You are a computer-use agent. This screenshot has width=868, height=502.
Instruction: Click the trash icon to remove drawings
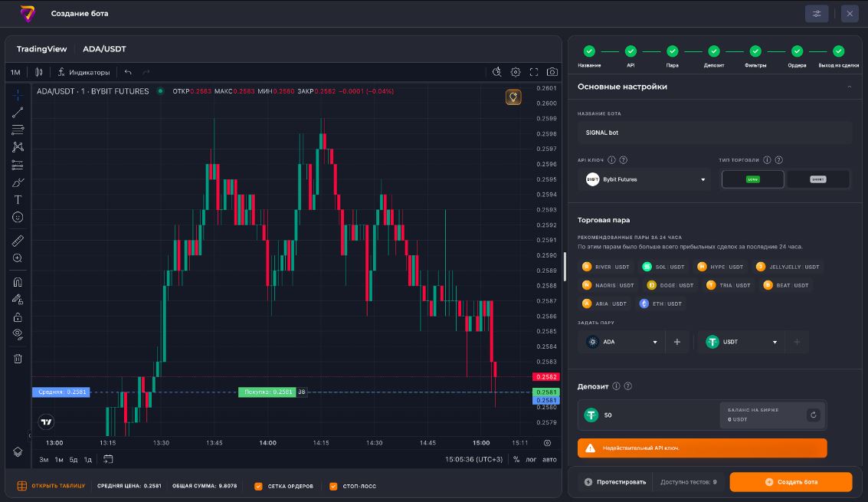point(18,358)
